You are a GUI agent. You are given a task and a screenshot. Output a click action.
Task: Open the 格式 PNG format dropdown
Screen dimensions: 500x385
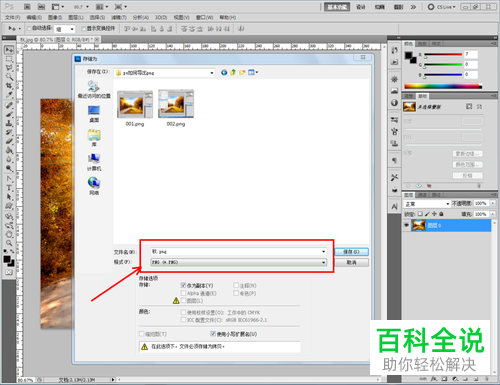(238, 262)
